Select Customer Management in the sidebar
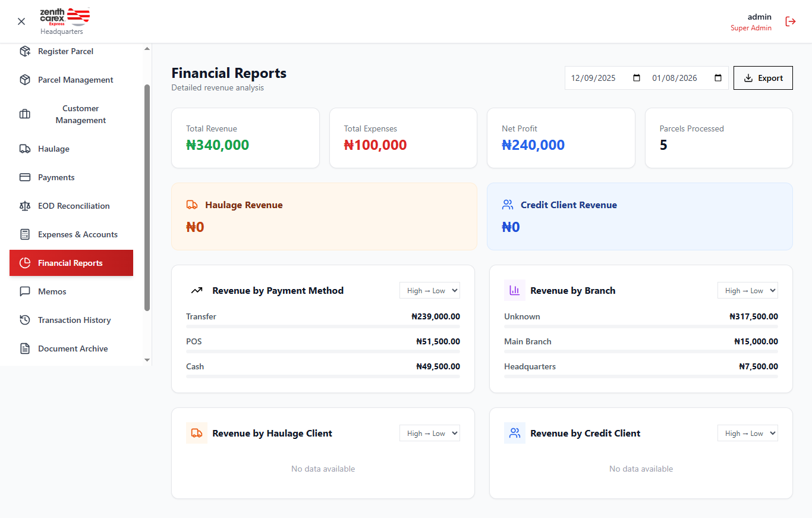The image size is (812, 518). 80,114
